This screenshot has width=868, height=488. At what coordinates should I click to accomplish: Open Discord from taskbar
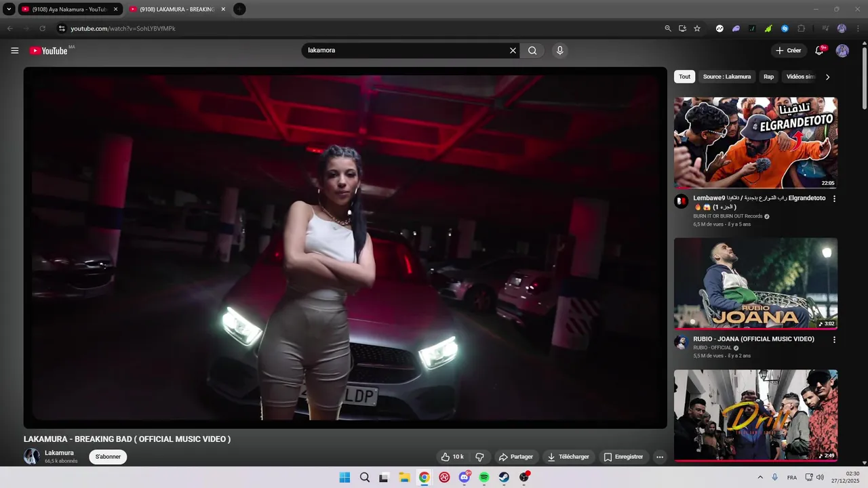pos(465,477)
